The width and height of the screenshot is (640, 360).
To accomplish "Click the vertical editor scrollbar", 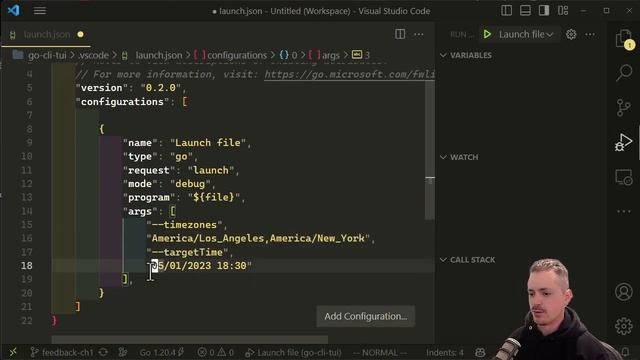I will 430,150.
